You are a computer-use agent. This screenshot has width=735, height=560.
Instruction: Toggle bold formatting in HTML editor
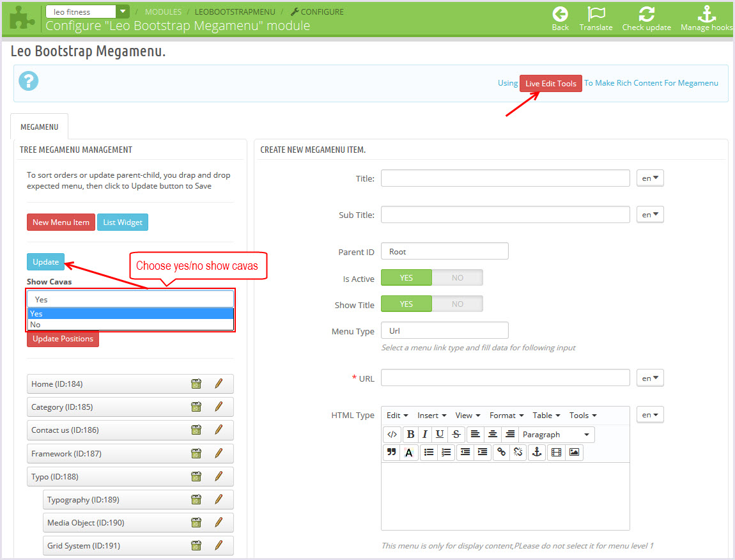pos(410,434)
